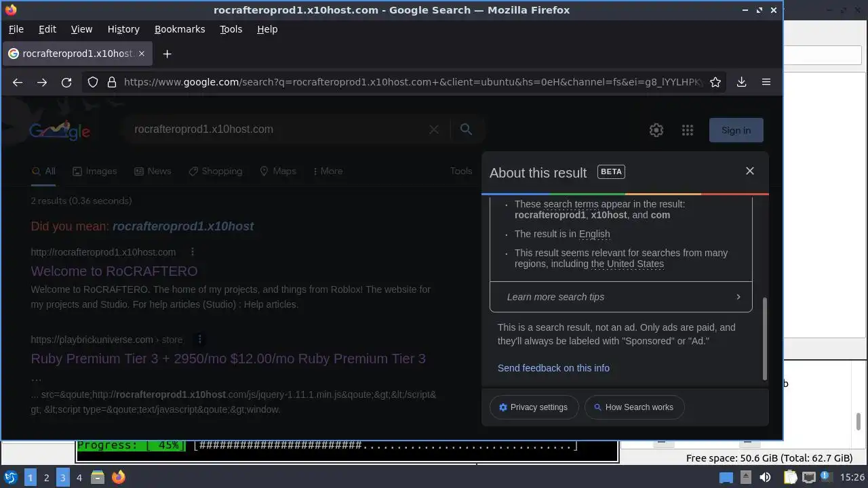This screenshot has height=488, width=868.
Task: Expand Learn more search tips
Action: point(621,297)
